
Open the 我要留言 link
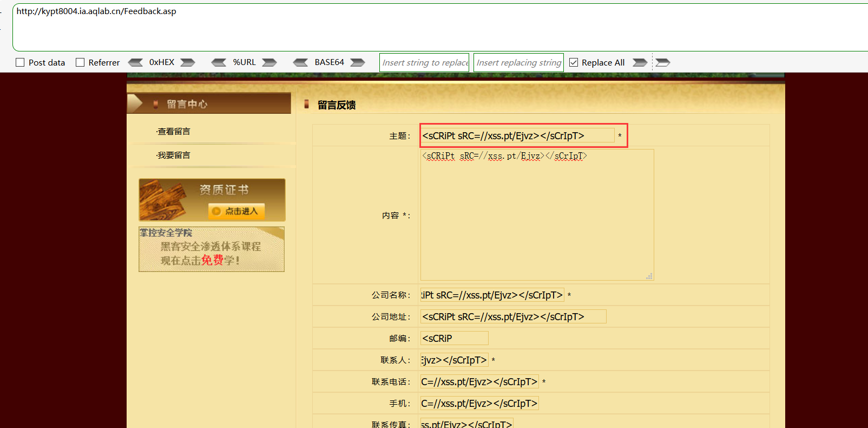pyautogui.click(x=174, y=155)
